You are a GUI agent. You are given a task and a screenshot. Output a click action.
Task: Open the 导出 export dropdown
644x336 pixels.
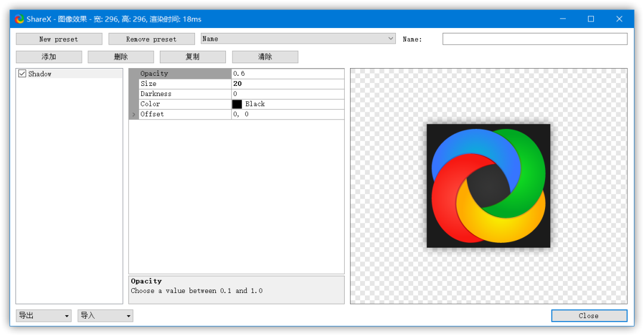[44, 316]
